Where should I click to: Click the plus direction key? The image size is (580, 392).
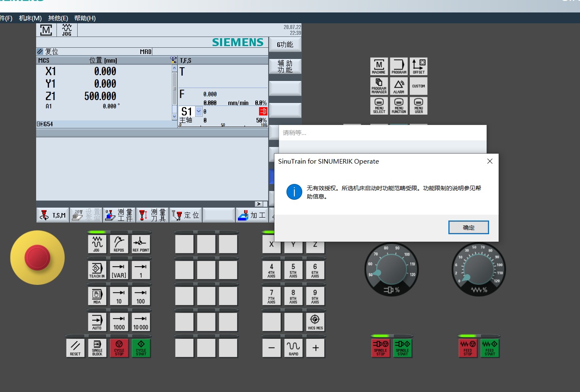315,348
